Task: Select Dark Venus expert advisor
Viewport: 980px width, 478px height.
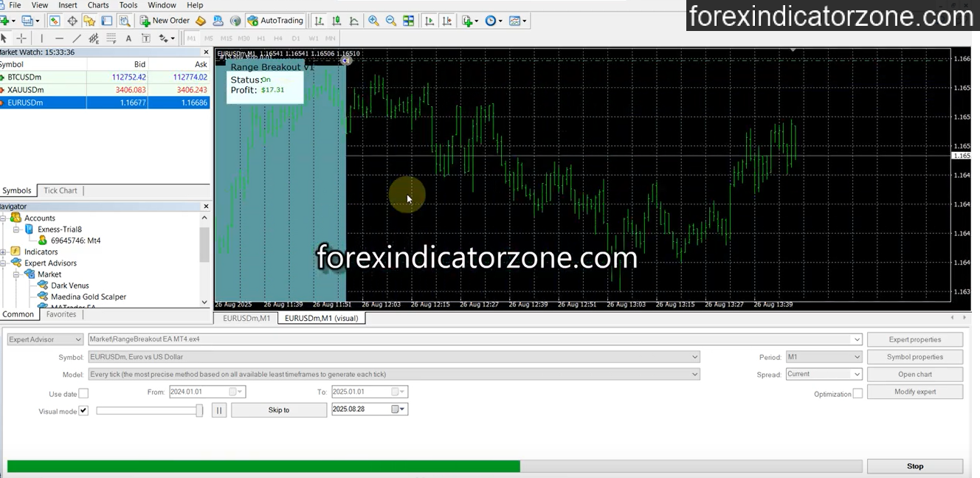Action: (x=70, y=285)
